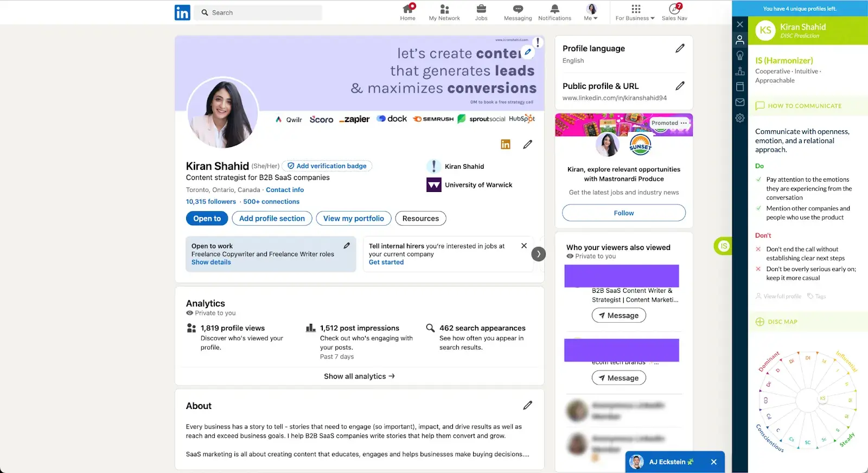Open the envelope email icon in sidebar

point(740,102)
